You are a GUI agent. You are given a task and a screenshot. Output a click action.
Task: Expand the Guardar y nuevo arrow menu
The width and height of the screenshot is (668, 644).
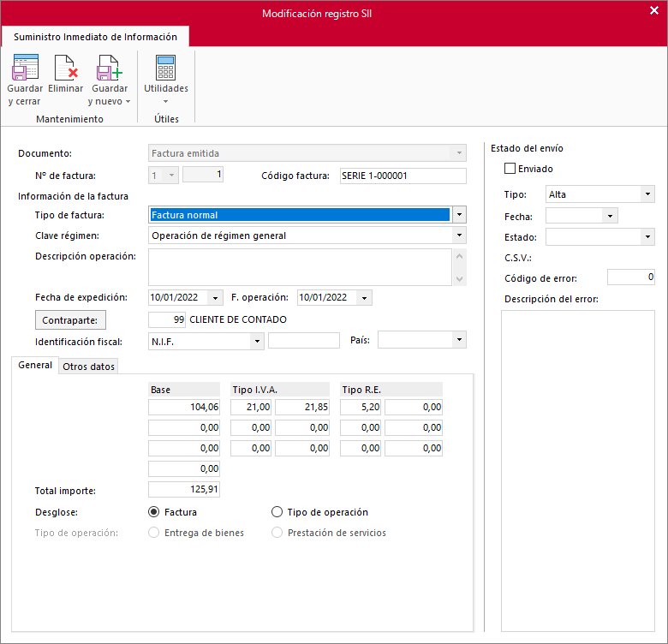(128, 101)
